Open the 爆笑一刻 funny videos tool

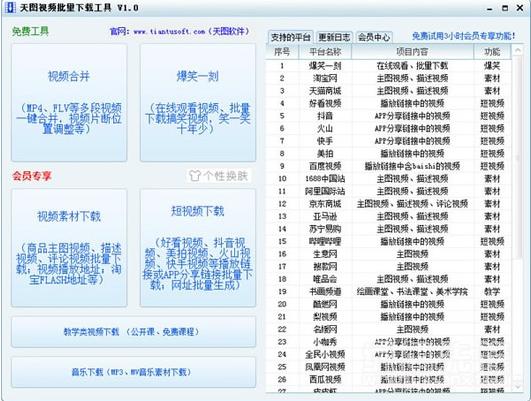click(x=198, y=103)
